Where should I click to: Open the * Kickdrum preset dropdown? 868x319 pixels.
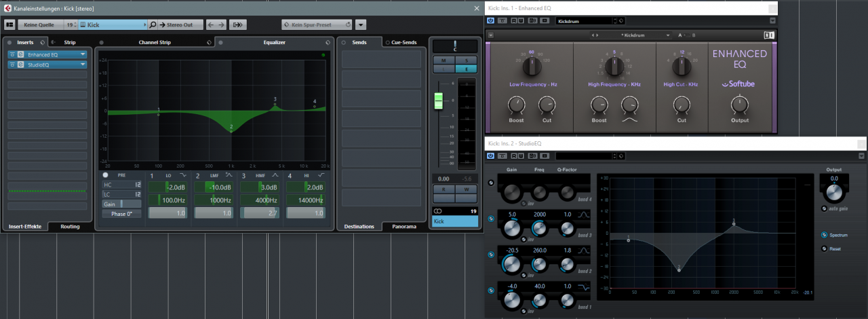click(x=631, y=35)
